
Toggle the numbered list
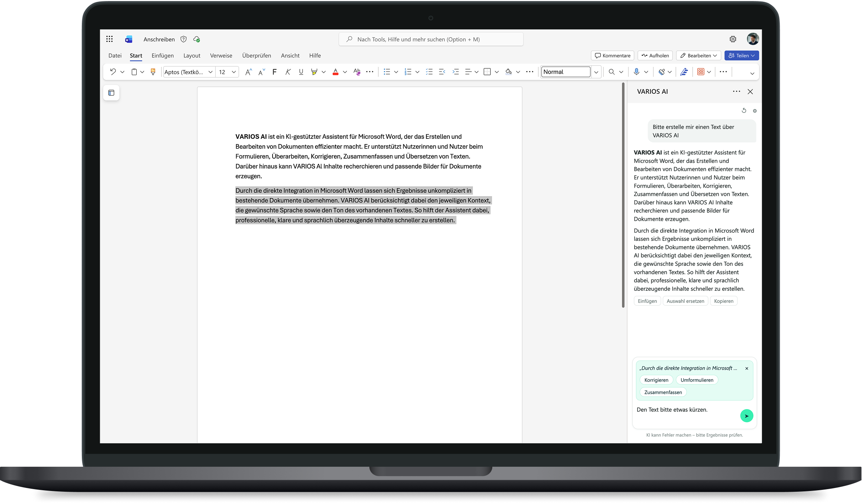[x=408, y=72]
